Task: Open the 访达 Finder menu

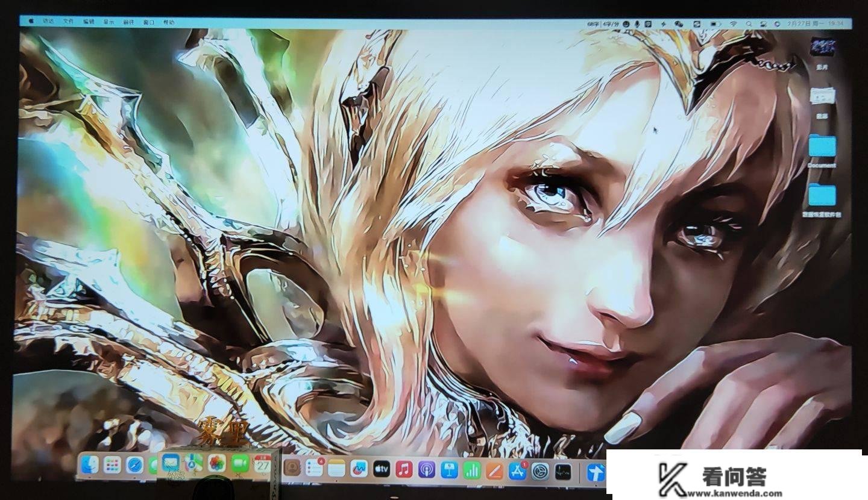Action: [48, 21]
